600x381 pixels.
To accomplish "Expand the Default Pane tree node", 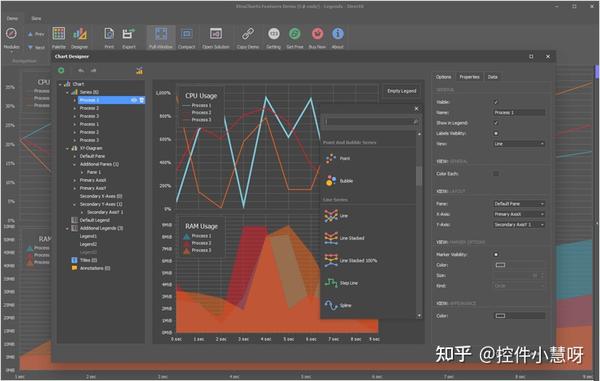I will [x=75, y=156].
